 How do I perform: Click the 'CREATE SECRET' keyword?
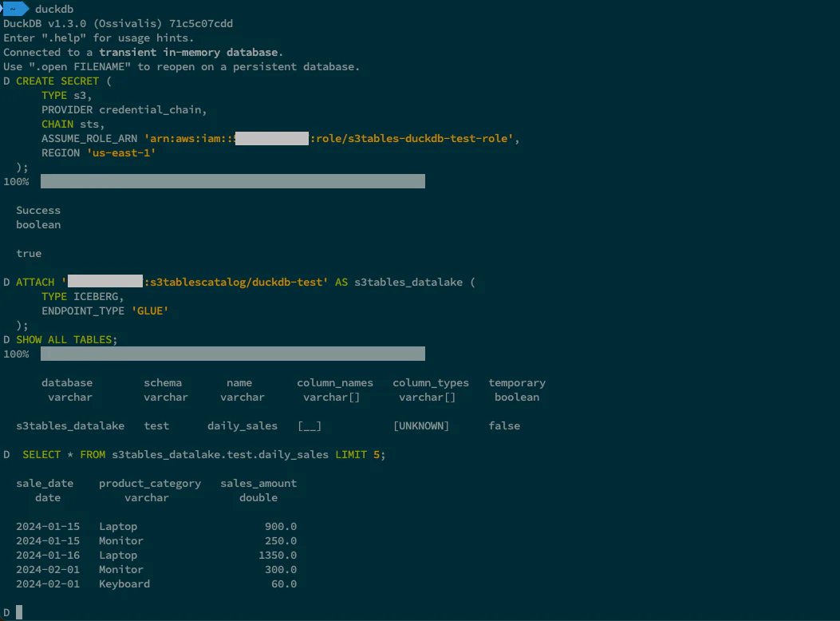[57, 81]
